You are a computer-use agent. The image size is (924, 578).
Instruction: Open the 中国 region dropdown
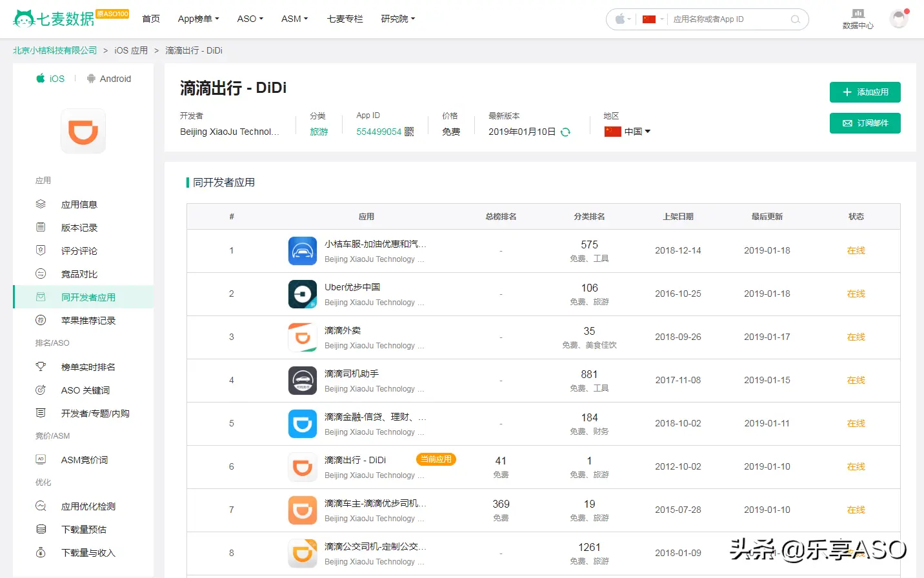[628, 132]
